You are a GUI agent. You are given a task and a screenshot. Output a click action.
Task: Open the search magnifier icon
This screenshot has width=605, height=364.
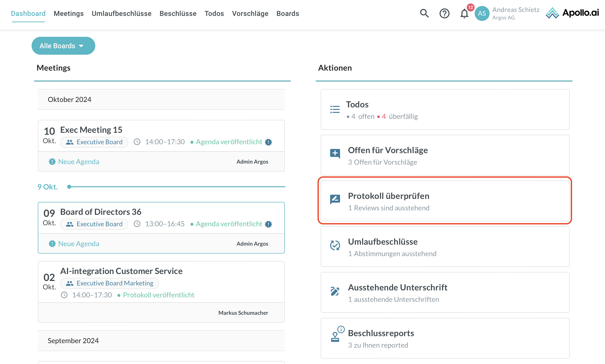coord(424,13)
